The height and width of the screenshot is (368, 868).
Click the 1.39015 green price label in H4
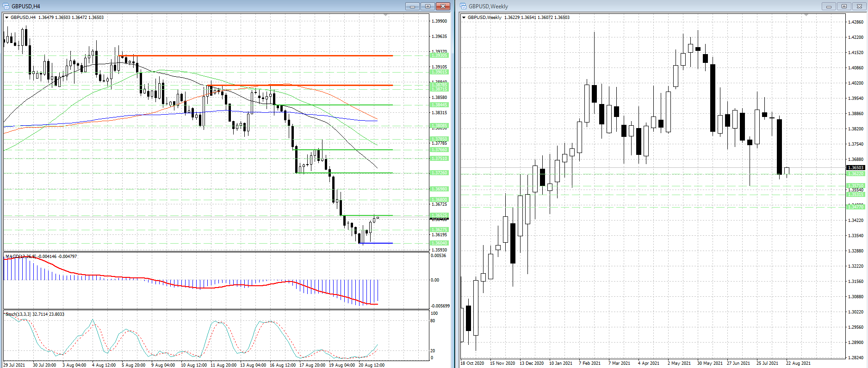click(439, 72)
